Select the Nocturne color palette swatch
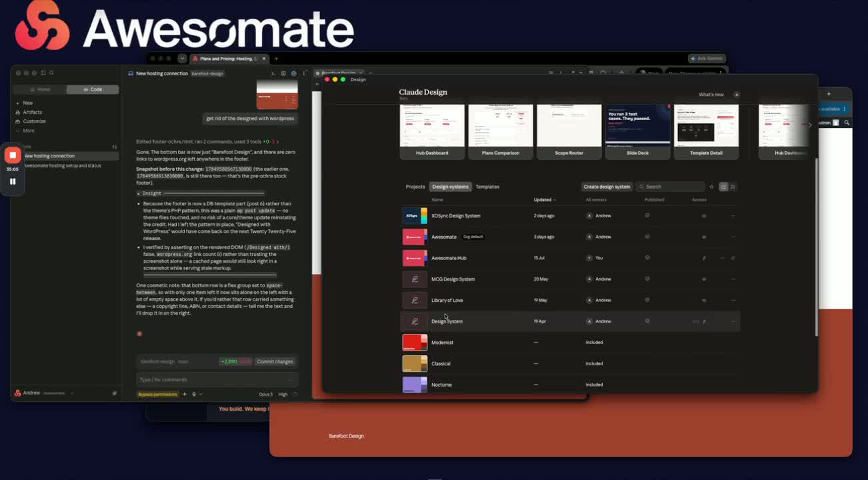 pyautogui.click(x=415, y=385)
